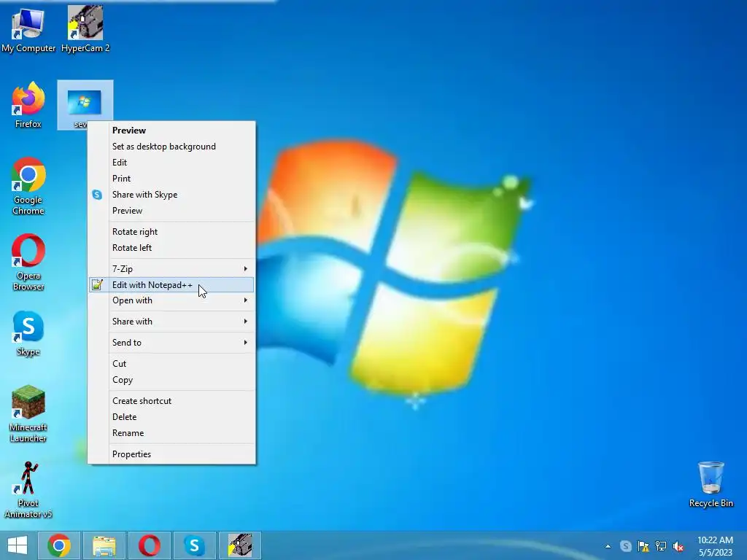
Task: Choose Print in the context menu
Action: [171, 179]
